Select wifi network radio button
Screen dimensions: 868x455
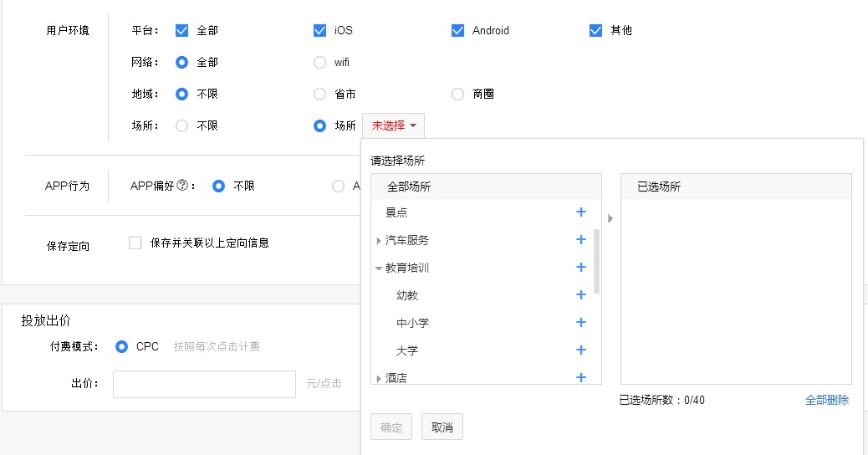click(x=320, y=62)
